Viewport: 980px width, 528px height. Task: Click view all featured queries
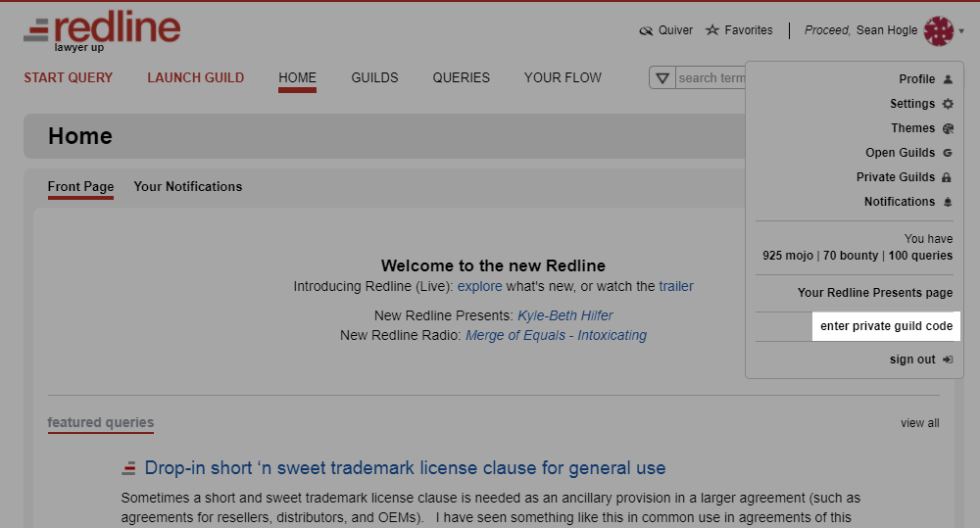coord(919,423)
